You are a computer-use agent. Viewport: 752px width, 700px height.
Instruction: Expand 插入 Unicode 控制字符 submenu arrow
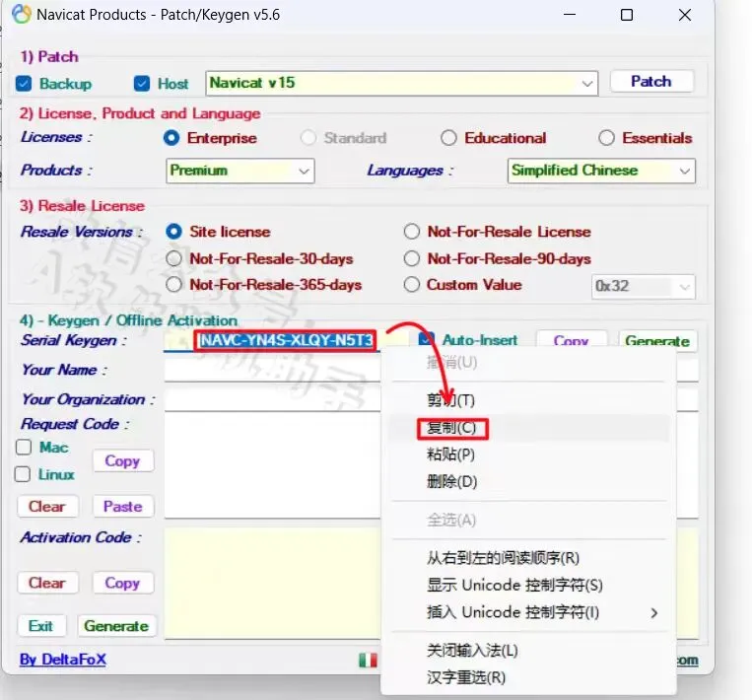tap(653, 612)
